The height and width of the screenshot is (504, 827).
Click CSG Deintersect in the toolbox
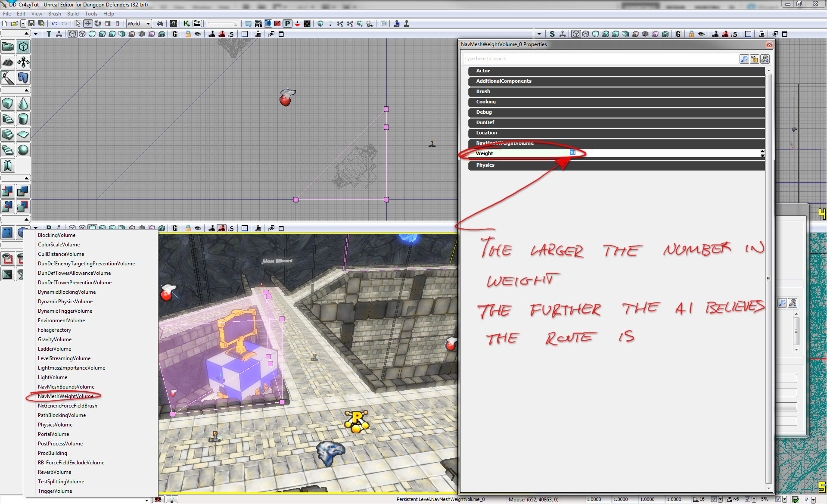(23, 207)
